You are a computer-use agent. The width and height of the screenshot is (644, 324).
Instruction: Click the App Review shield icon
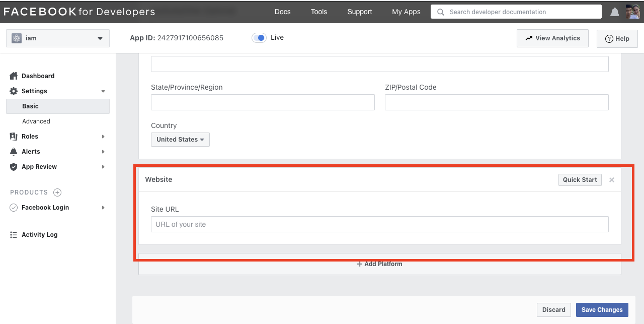14,167
